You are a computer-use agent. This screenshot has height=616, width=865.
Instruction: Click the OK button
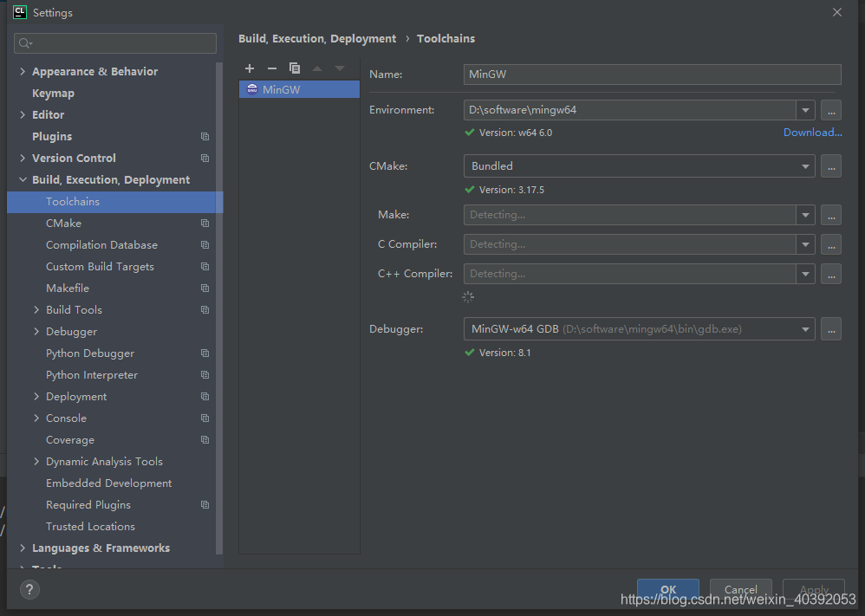coord(668,589)
